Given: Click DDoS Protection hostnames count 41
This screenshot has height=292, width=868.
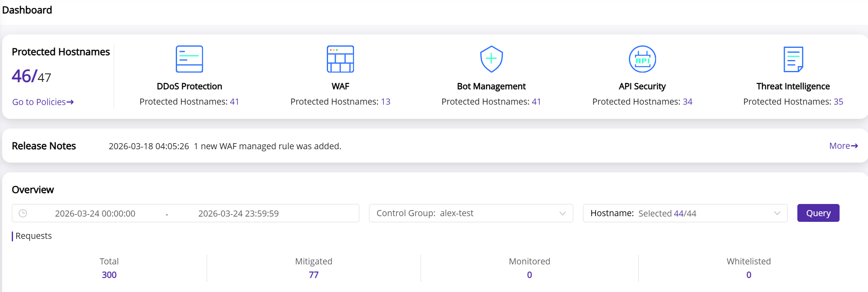Looking at the screenshot, I should click(x=234, y=101).
